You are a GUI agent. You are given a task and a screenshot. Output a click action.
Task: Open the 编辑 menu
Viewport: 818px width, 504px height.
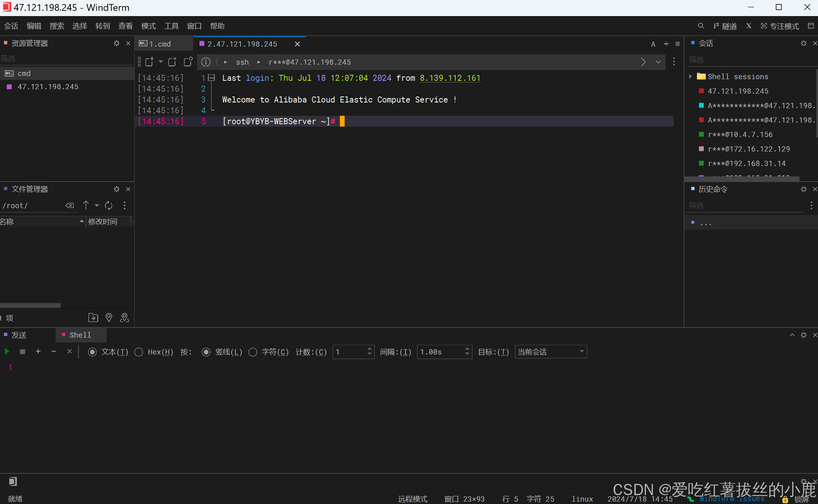pos(34,26)
